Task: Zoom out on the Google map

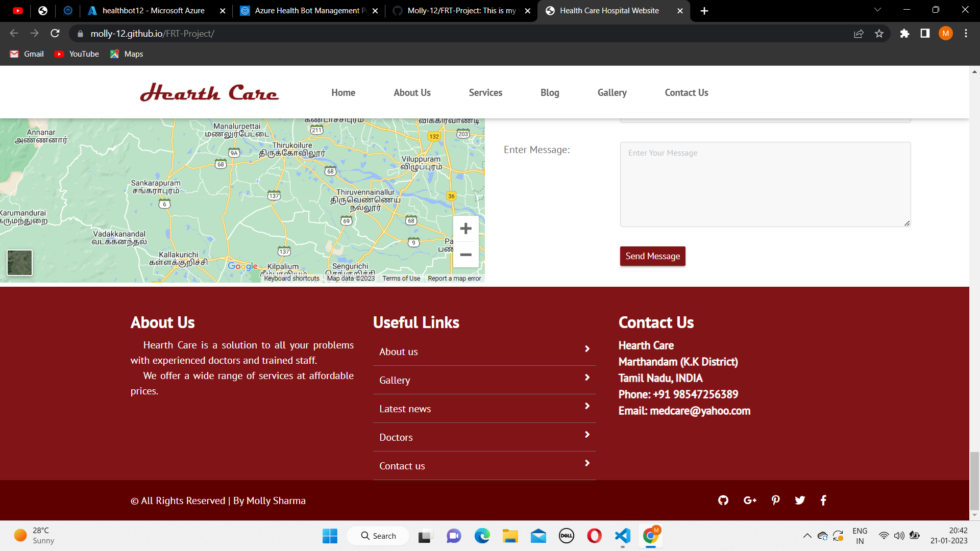Action: [465, 255]
